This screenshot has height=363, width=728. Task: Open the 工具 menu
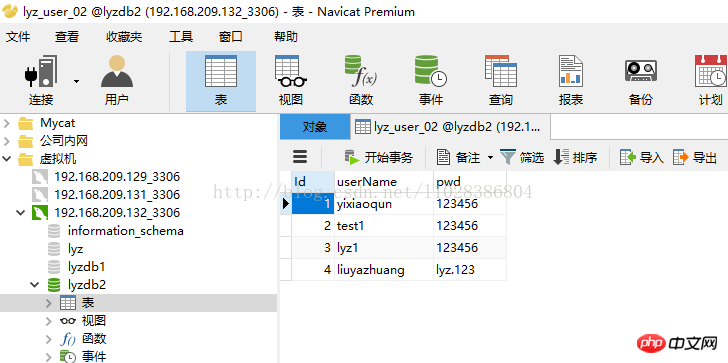click(x=181, y=37)
